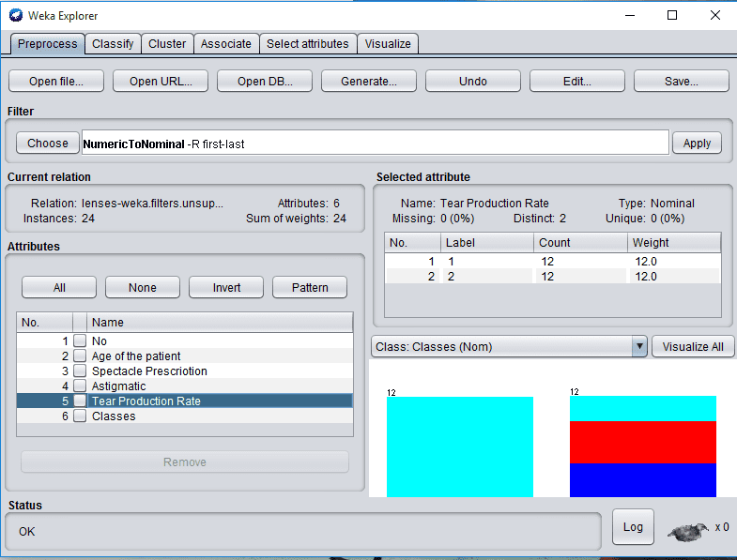Click the Weka bird logo in title bar

click(x=16, y=15)
